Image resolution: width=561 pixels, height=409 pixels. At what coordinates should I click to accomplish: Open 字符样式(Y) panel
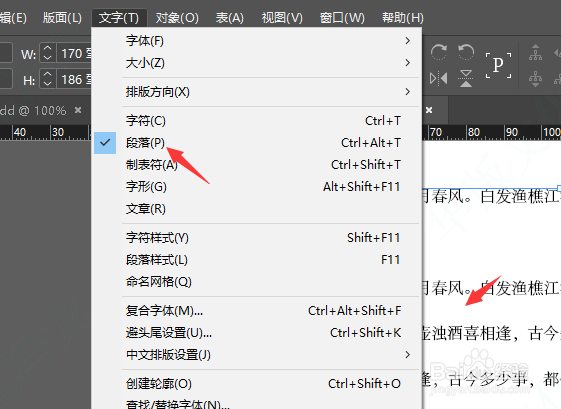tap(257, 238)
